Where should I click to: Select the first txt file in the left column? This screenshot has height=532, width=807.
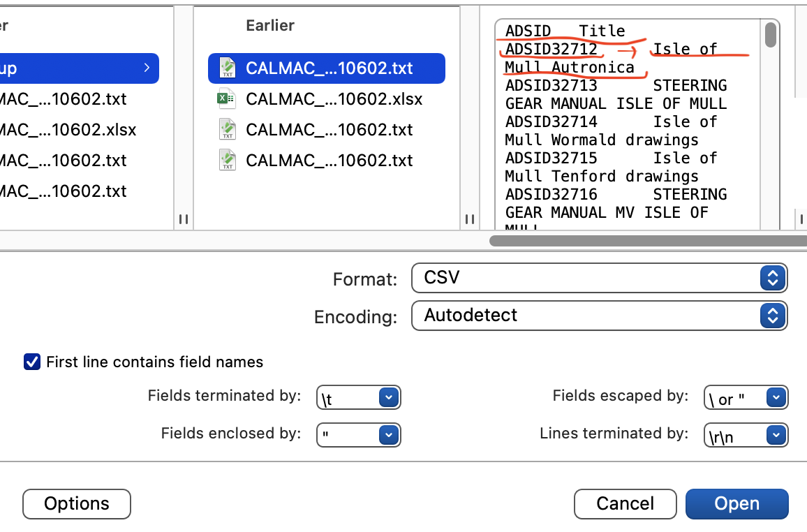pos(70,99)
